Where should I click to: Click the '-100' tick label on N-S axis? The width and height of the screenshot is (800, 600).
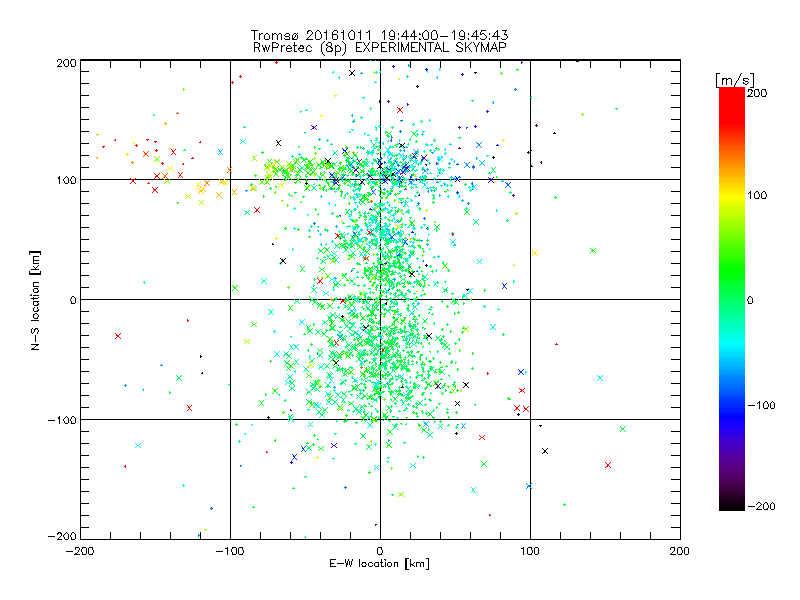point(63,420)
